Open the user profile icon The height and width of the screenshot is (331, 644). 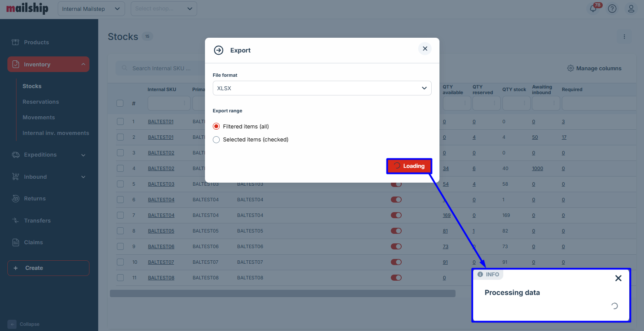tap(631, 9)
